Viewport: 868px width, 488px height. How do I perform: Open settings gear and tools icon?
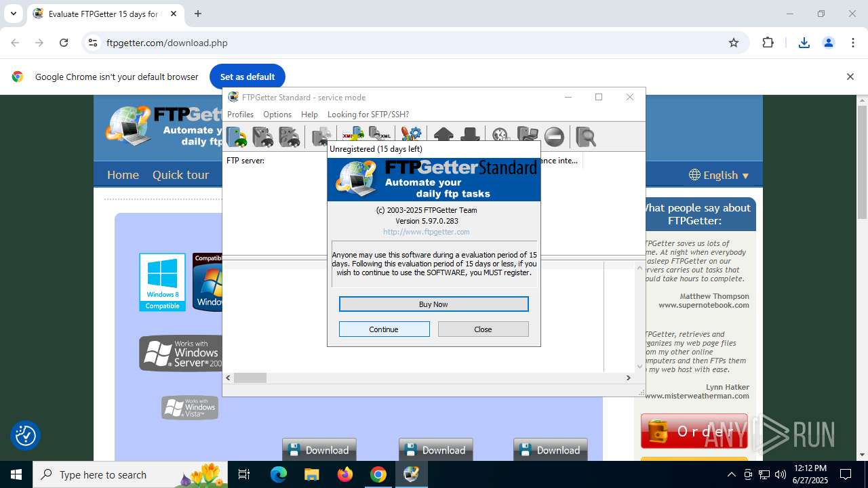pos(411,134)
